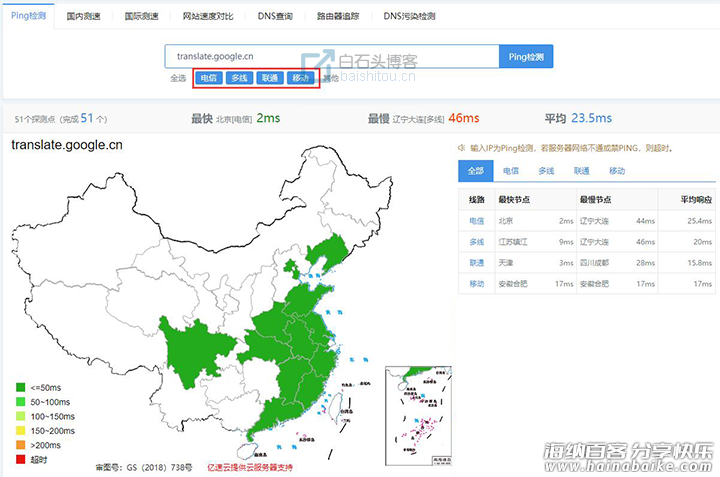Open the 网站速度对比 tab
This screenshot has height=477, width=720.
(x=208, y=16)
